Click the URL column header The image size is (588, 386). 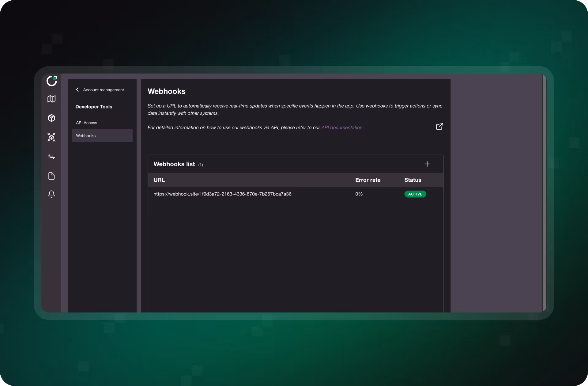pos(159,180)
